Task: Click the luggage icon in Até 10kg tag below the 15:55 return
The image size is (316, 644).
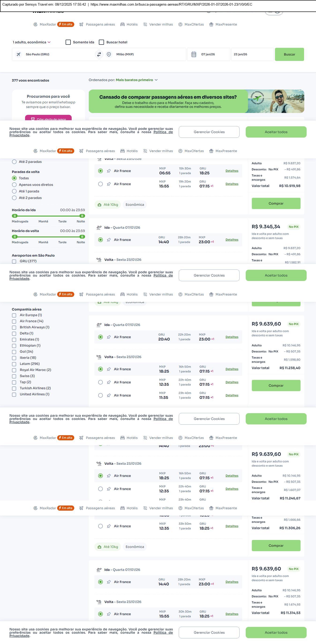Action: [99, 205]
